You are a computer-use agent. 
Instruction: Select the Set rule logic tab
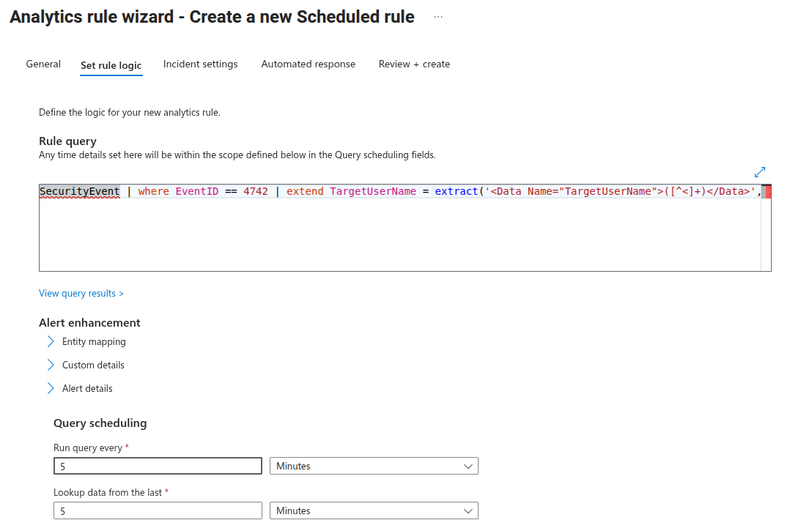tap(111, 65)
